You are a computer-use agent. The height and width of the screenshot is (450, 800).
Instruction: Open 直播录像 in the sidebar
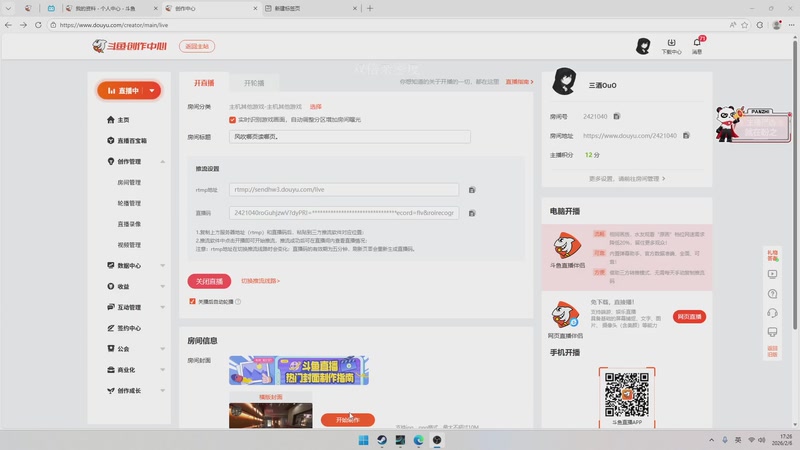129,224
